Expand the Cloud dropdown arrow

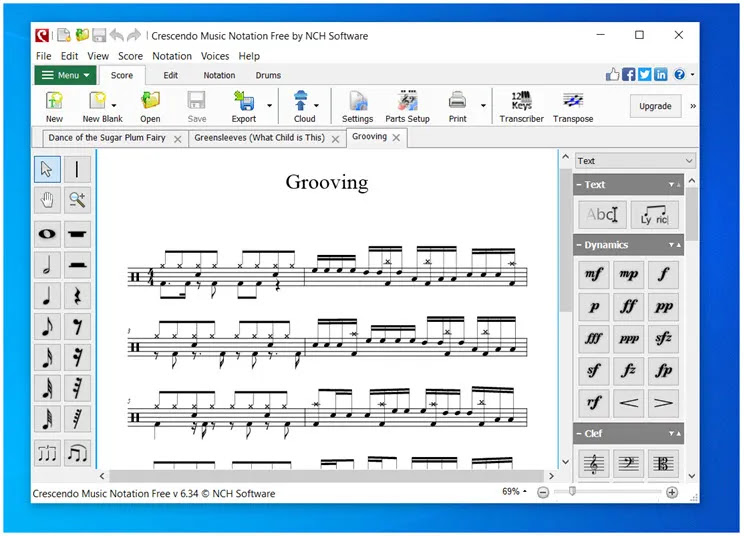[316, 105]
